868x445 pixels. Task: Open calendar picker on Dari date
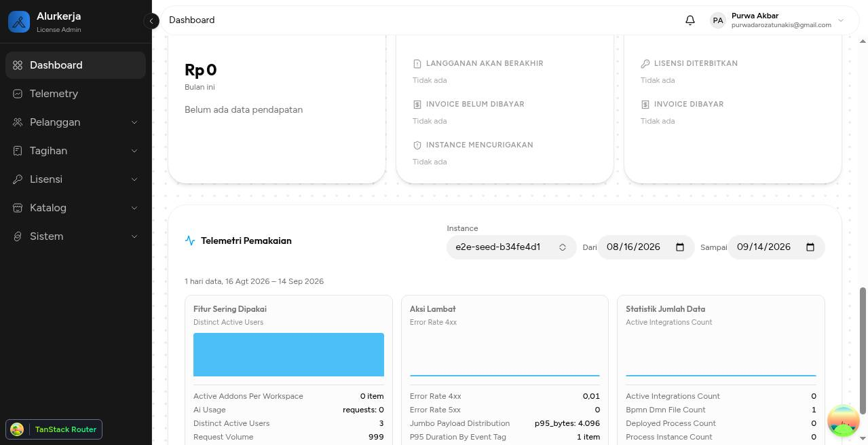[x=680, y=247]
